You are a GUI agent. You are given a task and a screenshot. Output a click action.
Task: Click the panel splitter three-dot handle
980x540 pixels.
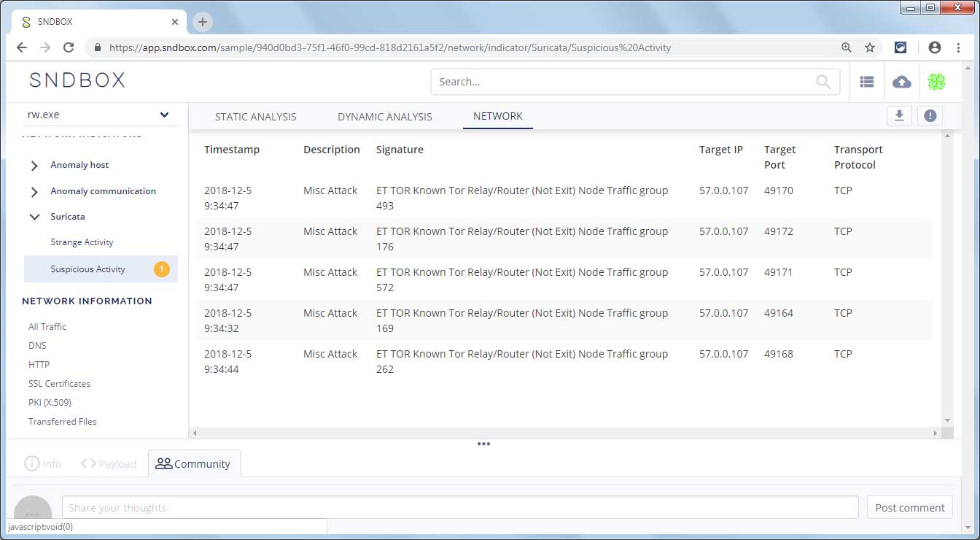coord(483,444)
